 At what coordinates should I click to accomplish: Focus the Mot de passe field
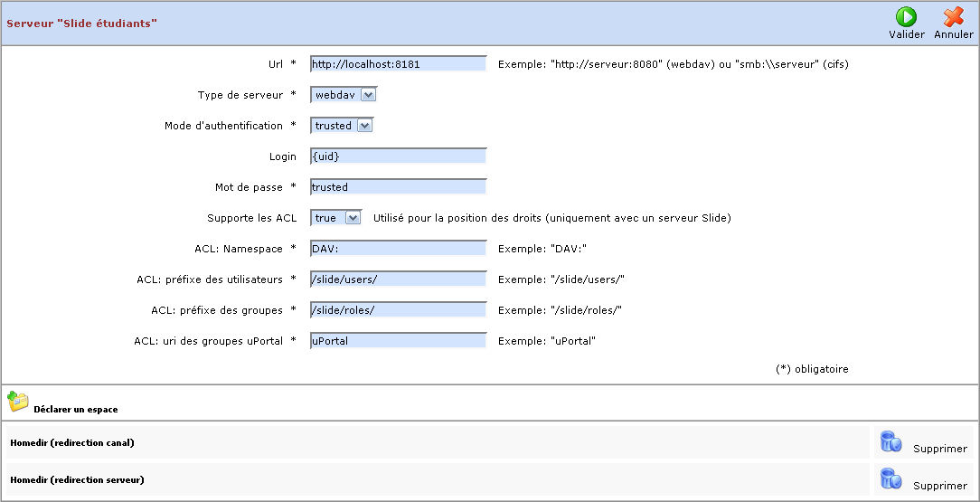398,187
